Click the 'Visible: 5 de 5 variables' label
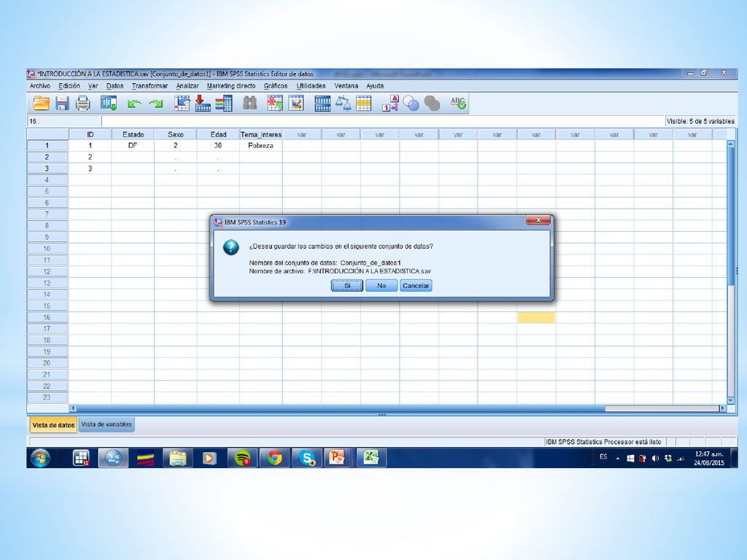This screenshot has width=747, height=560. (700, 122)
